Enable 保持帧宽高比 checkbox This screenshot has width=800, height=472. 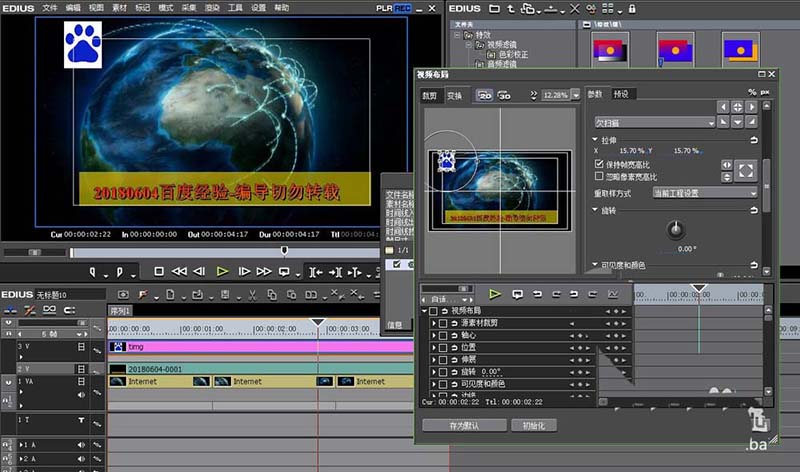coord(599,164)
